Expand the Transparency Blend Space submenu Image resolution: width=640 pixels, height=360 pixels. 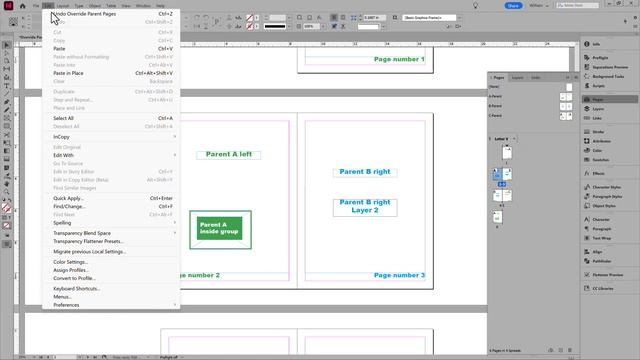pos(111,233)
